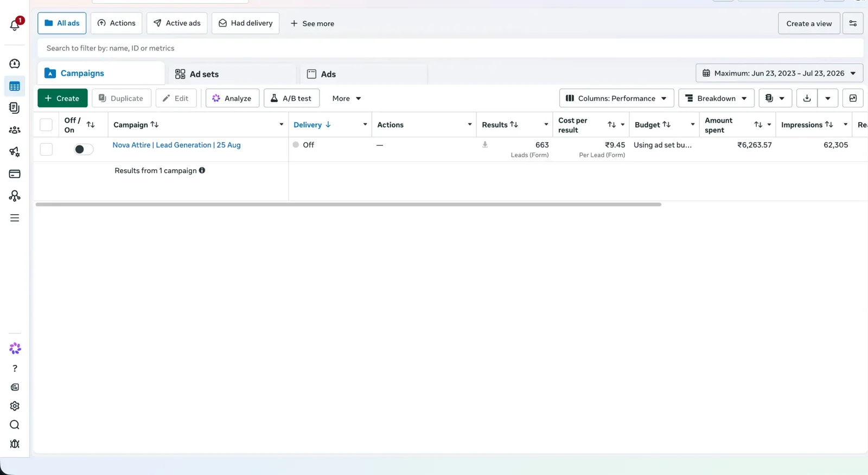Tick the select-all checkbox in table header
The image size is (868, 475).
(46, 125)
